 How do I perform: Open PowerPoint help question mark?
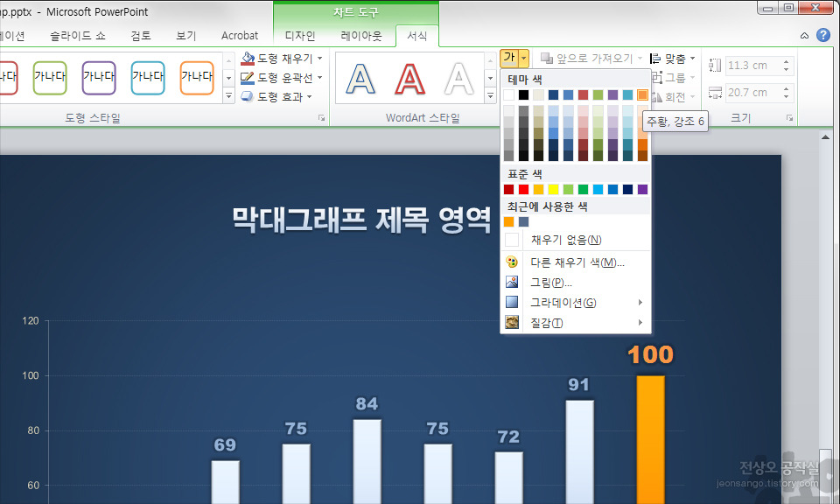[x=823, y=35]
